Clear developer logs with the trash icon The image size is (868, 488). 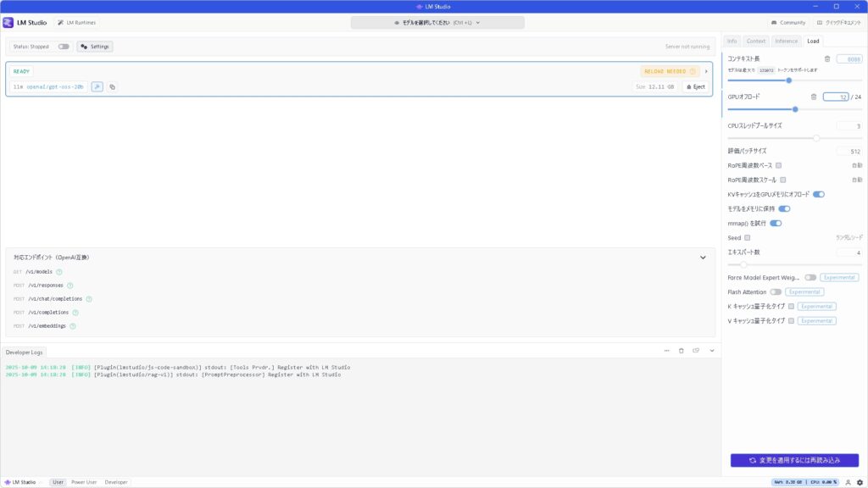click(x=681, y=351)
